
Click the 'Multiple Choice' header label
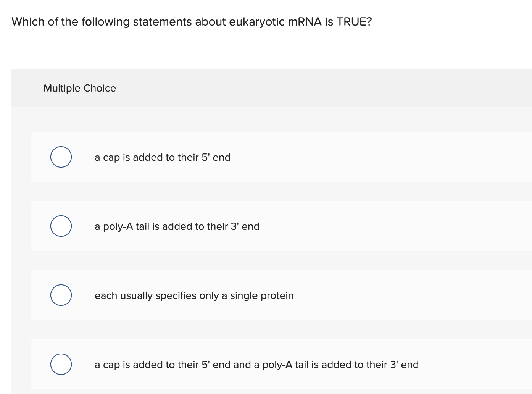(79, 88)
